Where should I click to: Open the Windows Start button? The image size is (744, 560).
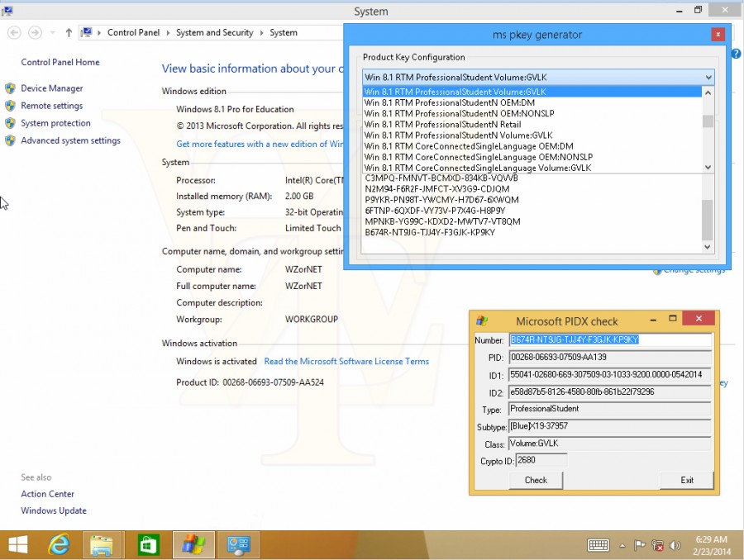[x=18, y=545]
